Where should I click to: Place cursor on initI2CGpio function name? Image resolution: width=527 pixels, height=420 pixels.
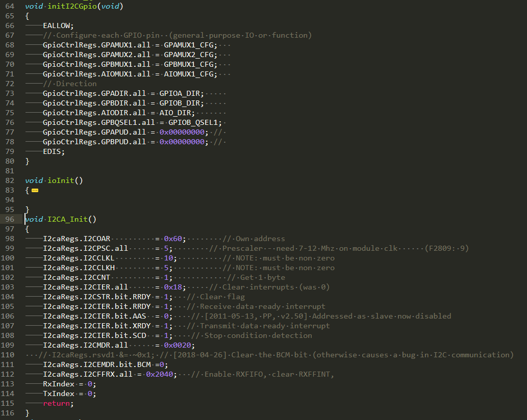(74, 6)
